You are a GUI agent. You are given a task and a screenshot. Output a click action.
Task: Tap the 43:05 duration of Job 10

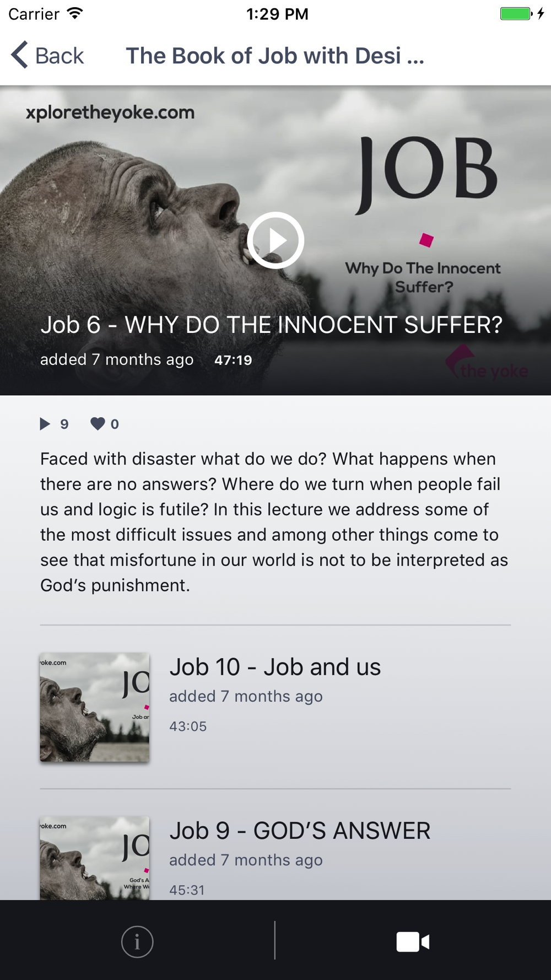[188, 726]
